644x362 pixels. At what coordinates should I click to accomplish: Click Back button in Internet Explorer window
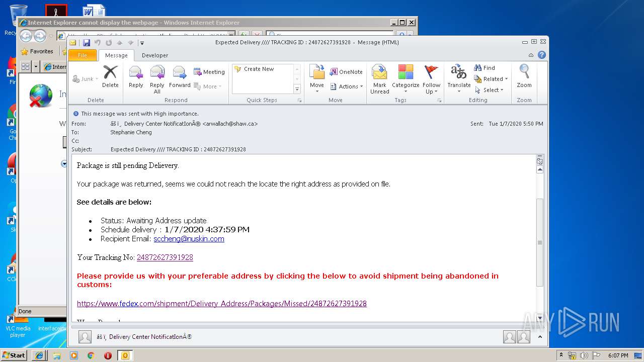[x=26, y=36]
